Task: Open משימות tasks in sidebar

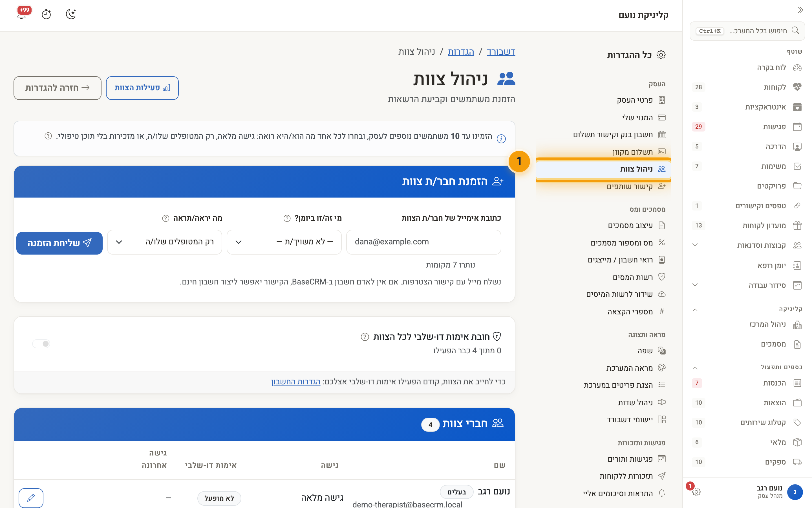Action: pos(747,166)
